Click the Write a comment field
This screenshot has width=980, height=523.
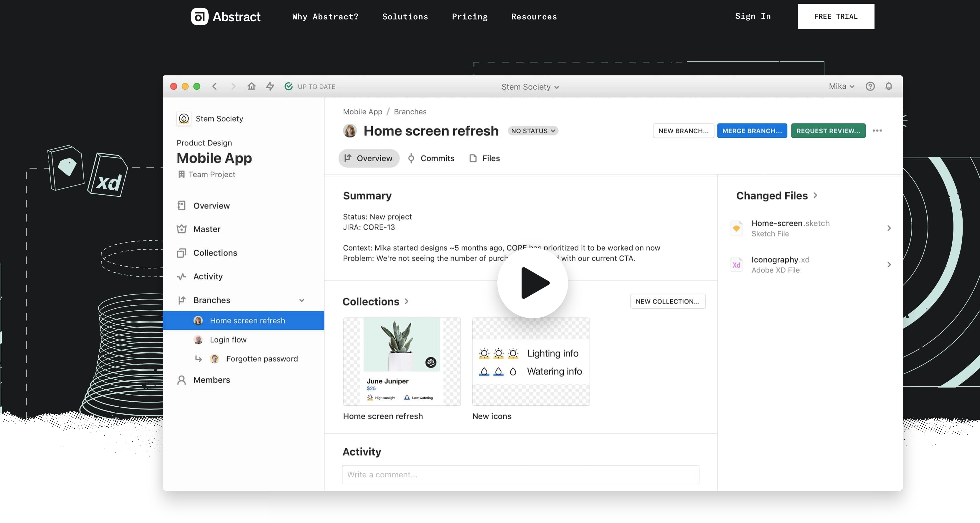520,474
